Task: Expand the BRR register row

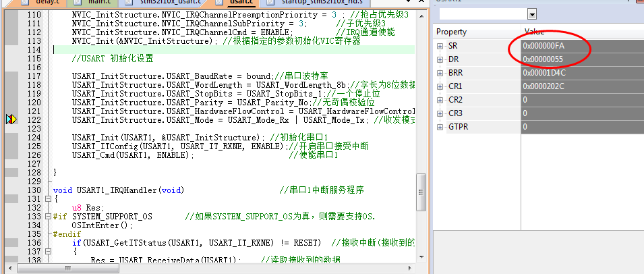Action: point(440,73)
